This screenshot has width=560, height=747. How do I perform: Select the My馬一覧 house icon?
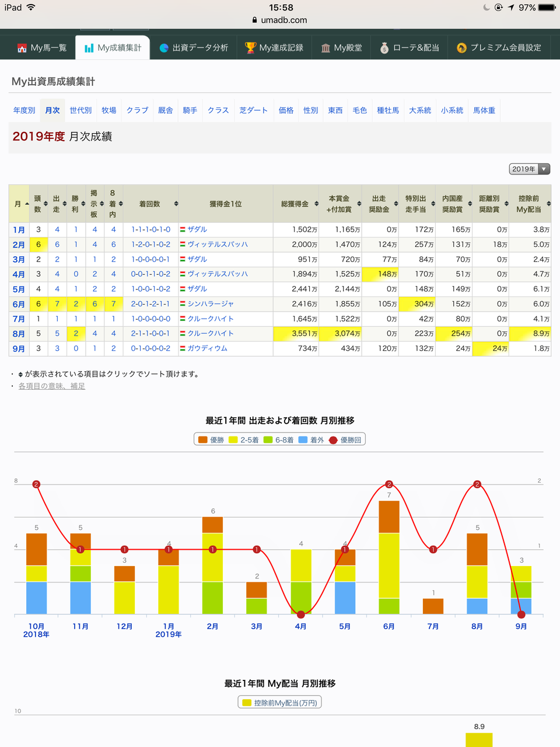pyautogui.click(x=22, y=47)
